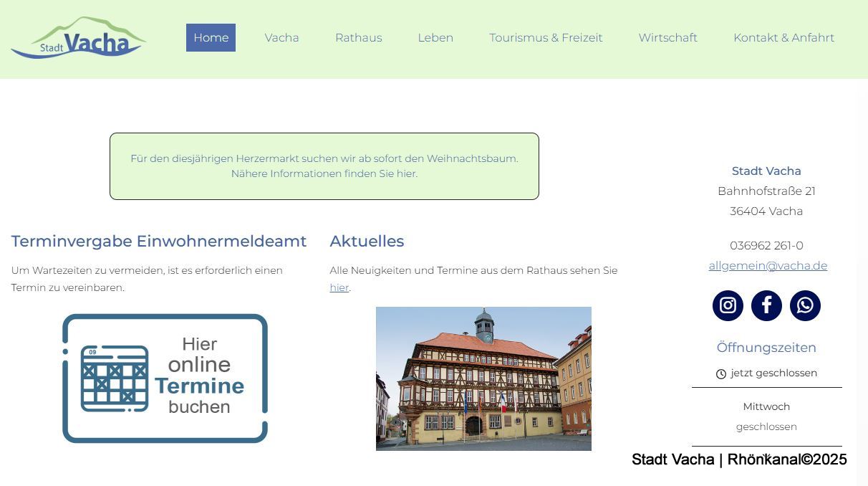Open the Rathaus building photo
868x486 pixels.
point(483,378)
